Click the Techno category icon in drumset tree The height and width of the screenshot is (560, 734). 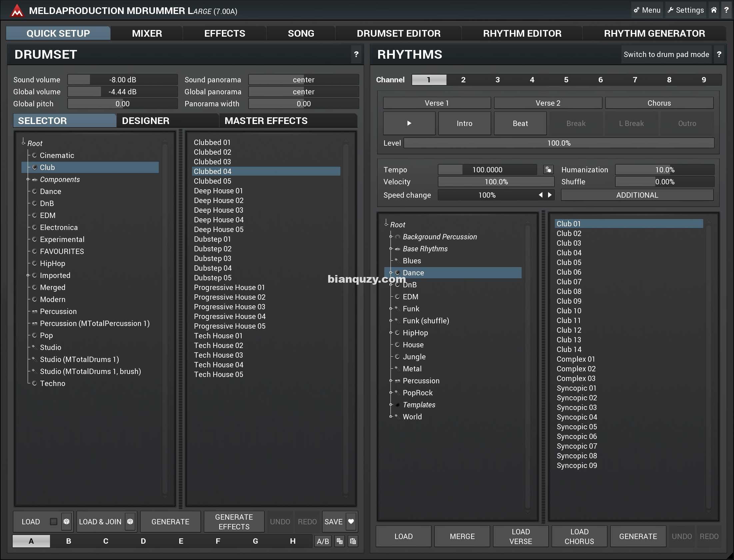click(x=34, y=383)
